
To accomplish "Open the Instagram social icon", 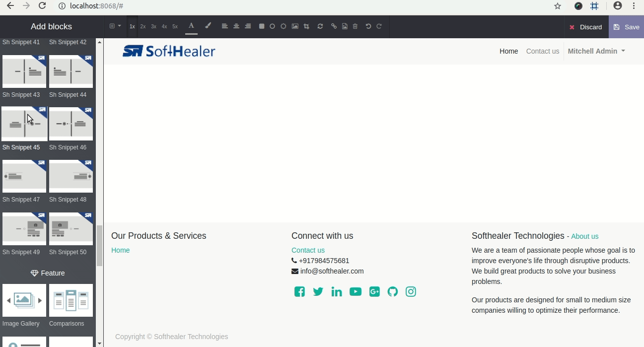I will point(411,291).
